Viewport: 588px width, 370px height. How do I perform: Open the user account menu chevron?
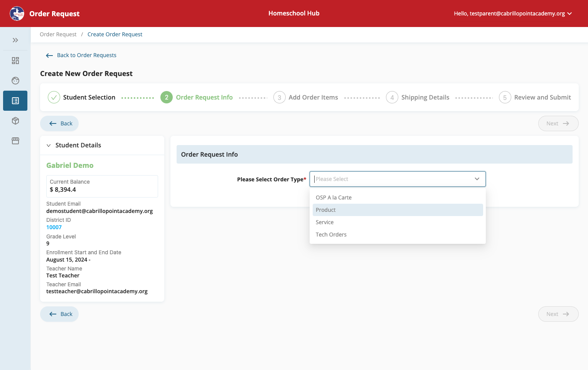[569, 14]
